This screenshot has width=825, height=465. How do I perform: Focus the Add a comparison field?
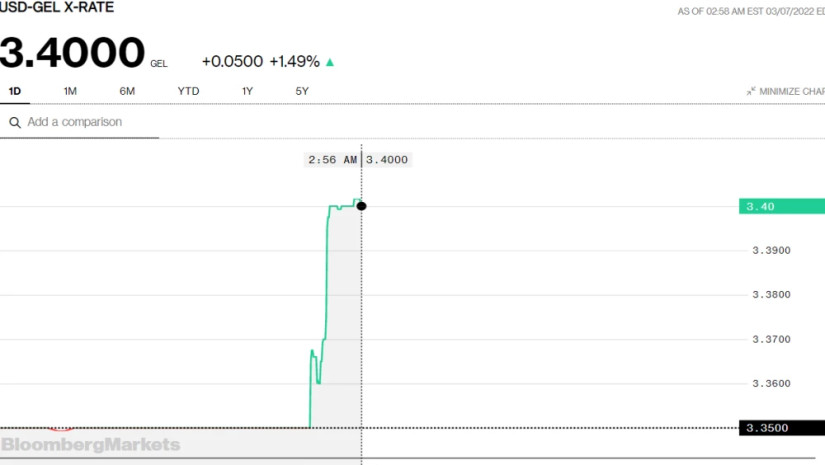click(79, 122)
